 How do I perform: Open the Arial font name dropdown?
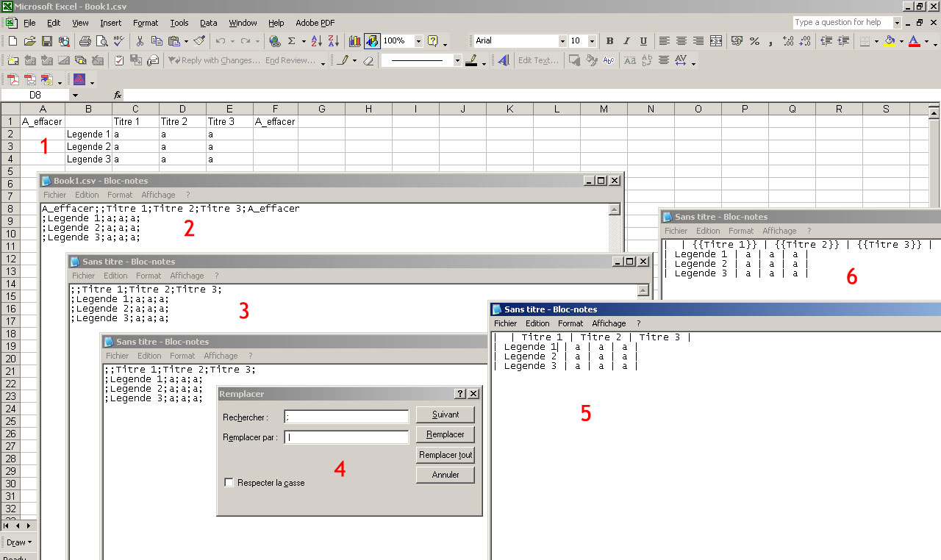pos(562,41)
